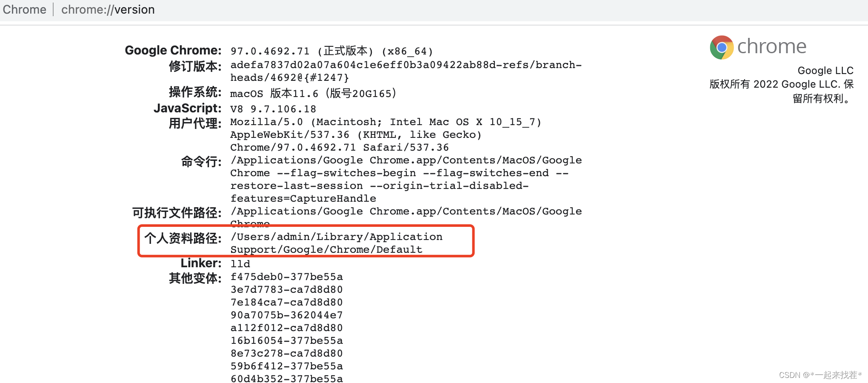Click Chrome/97.0.4692.71 Safari/537.36 line

click(340, 148)
